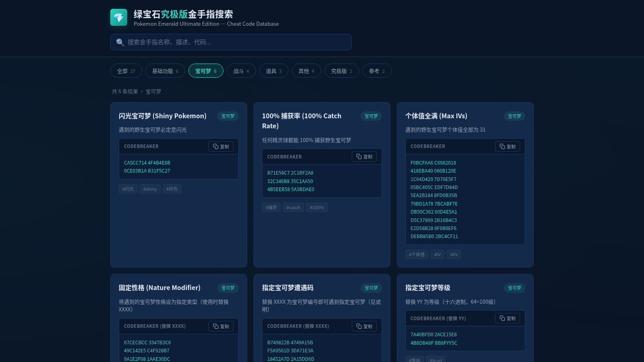Screen dimensions: 644x362
Task: Click the #catch tag
Action: point(293,208)
